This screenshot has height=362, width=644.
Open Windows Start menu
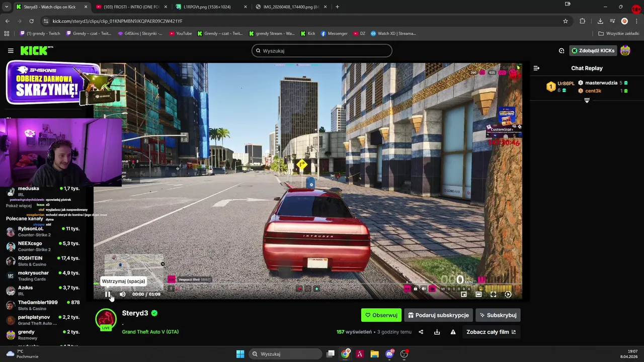(x=240, y=354)
